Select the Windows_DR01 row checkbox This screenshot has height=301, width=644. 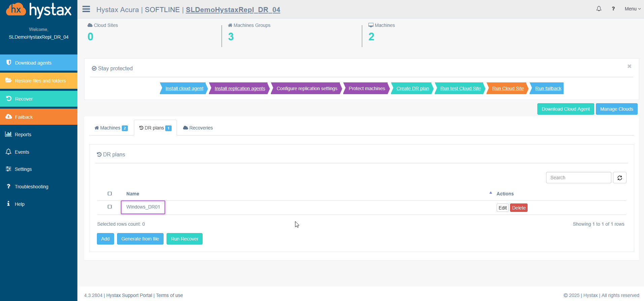tap(110, 207)
